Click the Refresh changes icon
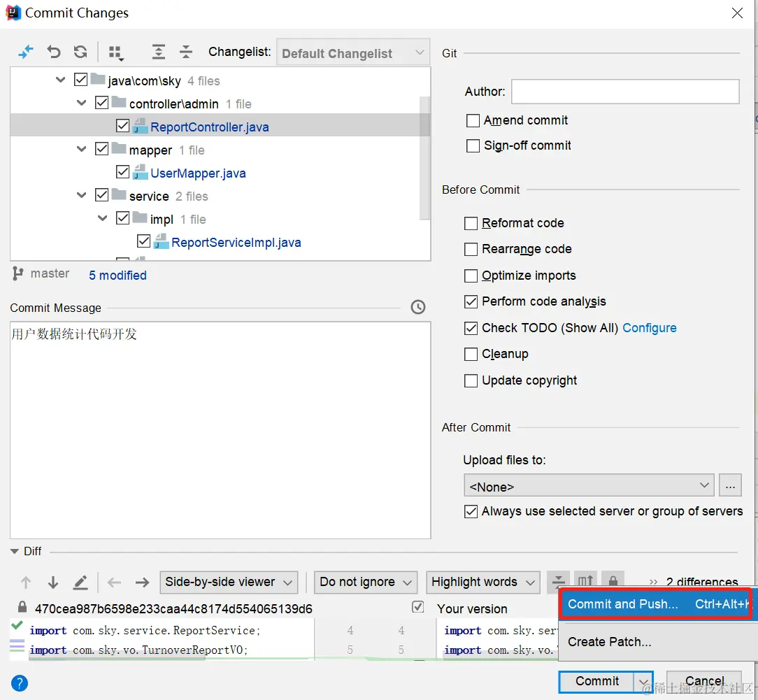Screen dimensions: 758x700 80,52
